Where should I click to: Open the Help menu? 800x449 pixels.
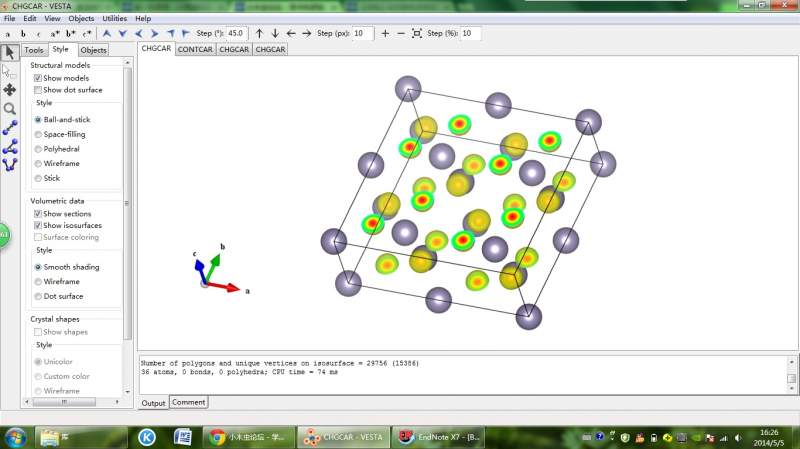pos(143,18)
